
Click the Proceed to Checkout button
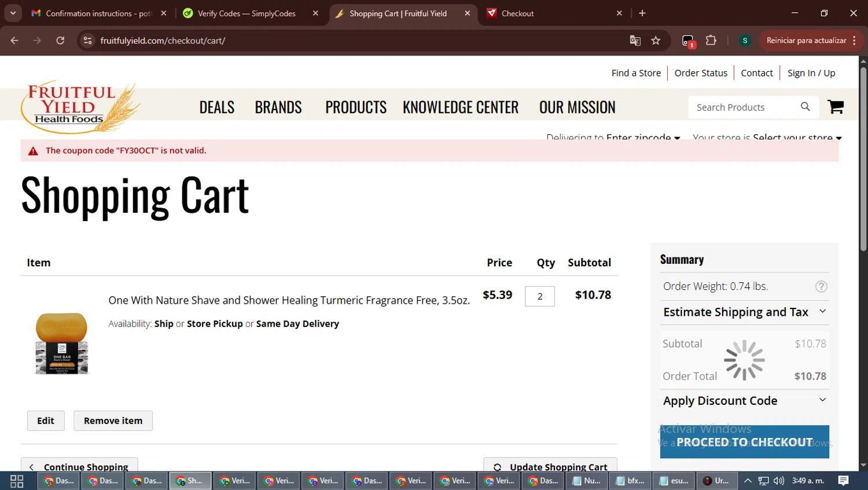pyautogui.click(x=744, y=443)
